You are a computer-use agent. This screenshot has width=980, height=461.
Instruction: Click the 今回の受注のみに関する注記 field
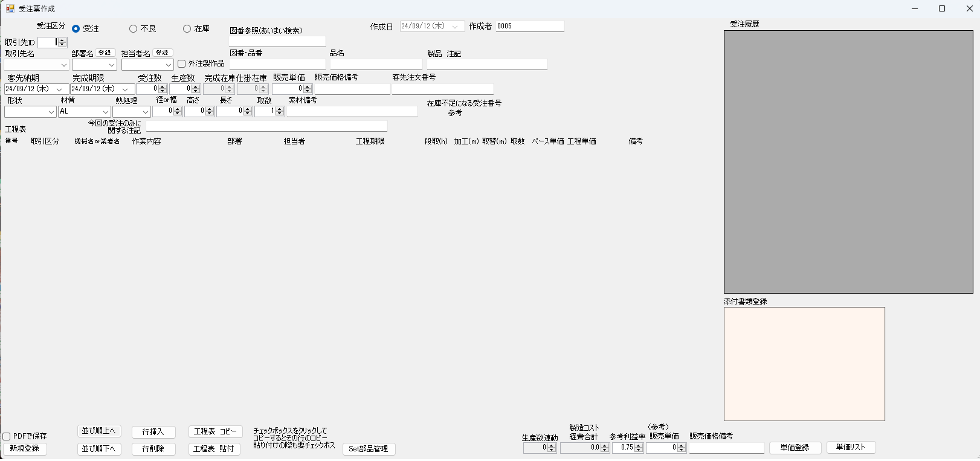[266, 126]
